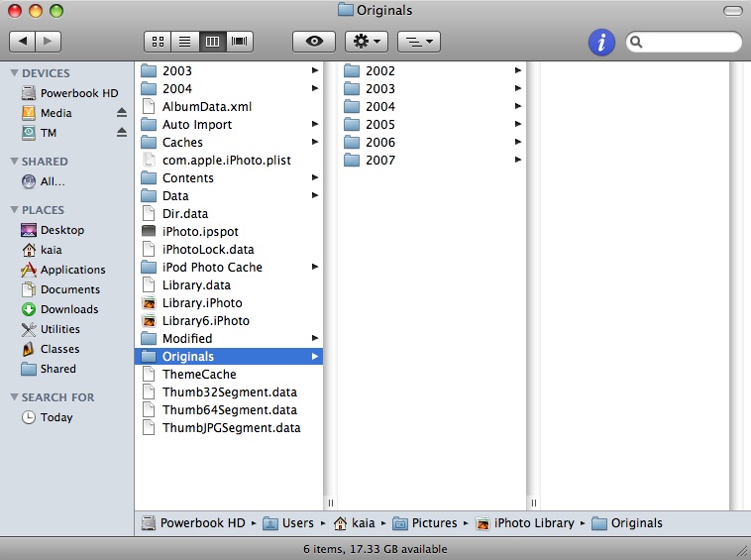Eject the Media volume

tap(122, 113)
